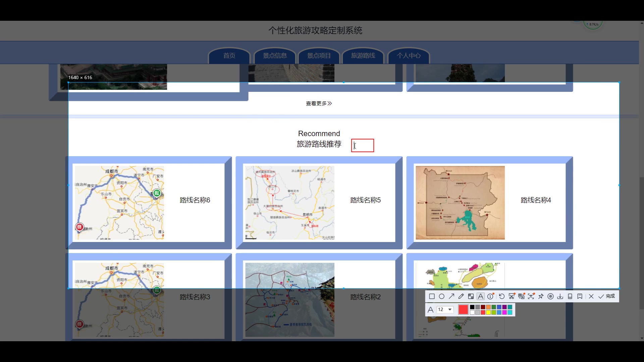Pick the black color swatch
Screen dimensions: 644x362
[472, 307]
